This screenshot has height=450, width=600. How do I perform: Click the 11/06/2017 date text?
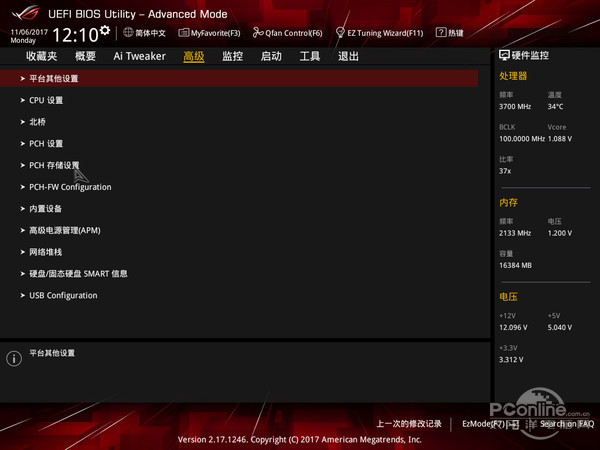(x=29, y=32)
